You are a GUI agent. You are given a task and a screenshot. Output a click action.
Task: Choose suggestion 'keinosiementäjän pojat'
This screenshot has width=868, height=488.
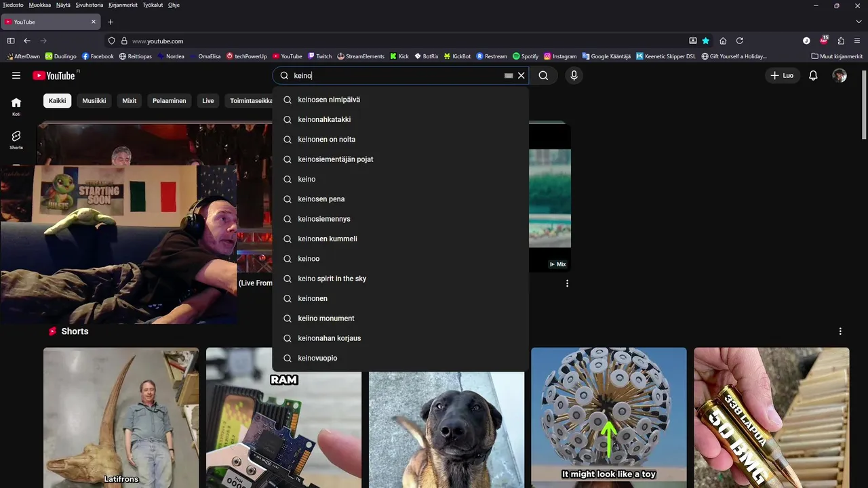point(400,159)
